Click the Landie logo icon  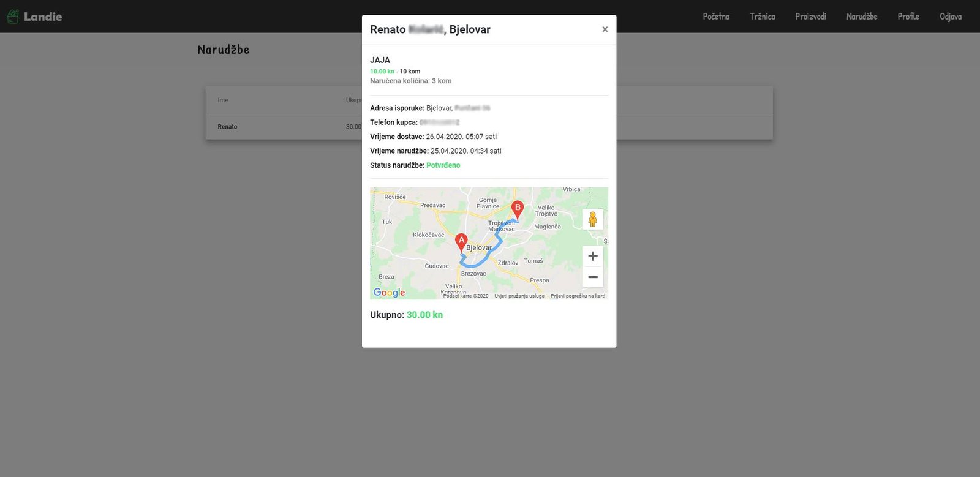coord(13,17)
